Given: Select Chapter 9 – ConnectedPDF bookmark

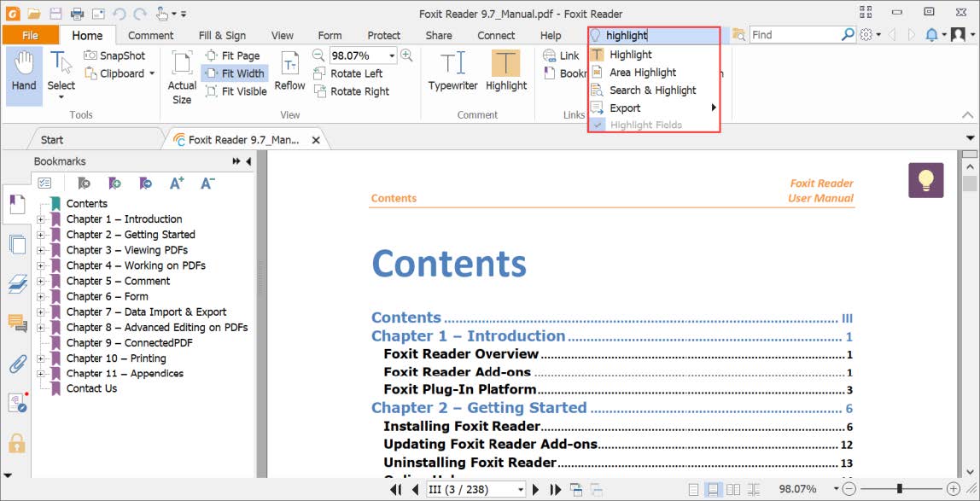Looking at the screenshot, I should tap(130, 343).
